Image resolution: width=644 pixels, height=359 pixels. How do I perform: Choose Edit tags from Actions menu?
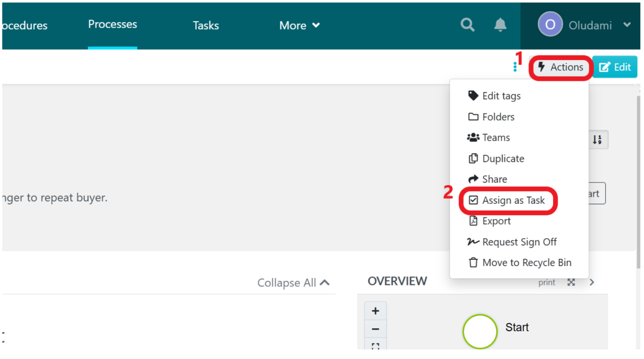coord(494,96)
